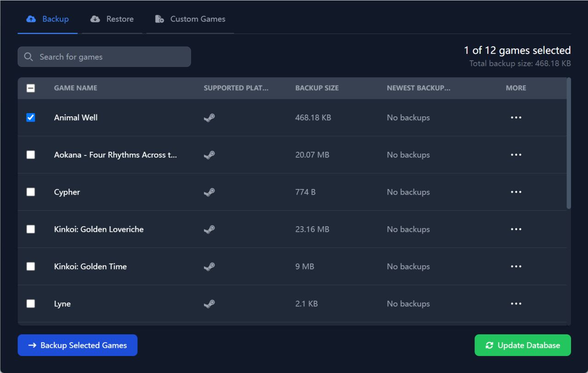
Task: Click the Steam icon in Aokana row
Action: 209,155
